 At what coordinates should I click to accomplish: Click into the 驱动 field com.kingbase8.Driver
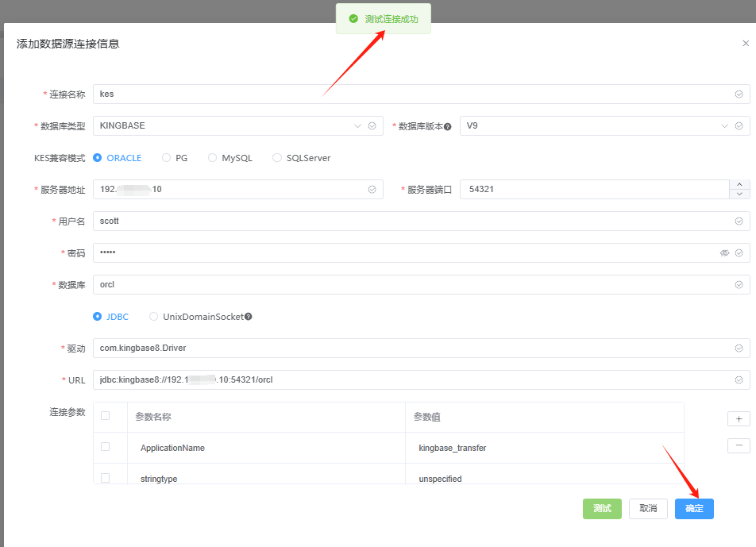(x=422, y=349)
